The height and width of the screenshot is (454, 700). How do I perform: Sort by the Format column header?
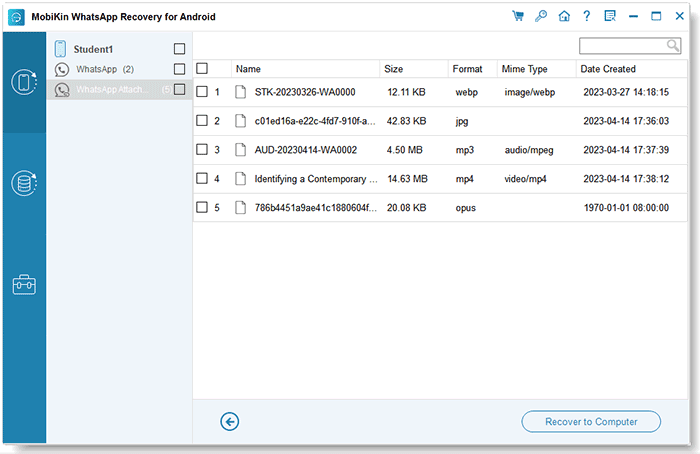click(x=467, y=69)
